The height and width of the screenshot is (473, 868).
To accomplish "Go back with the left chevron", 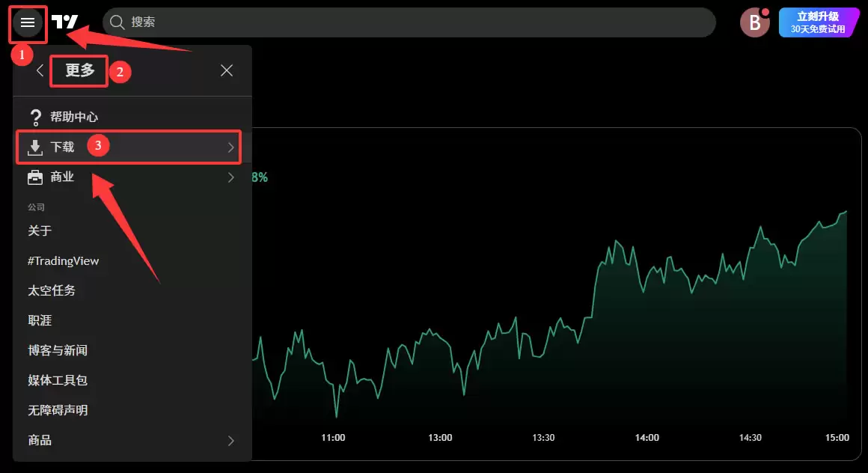I will (40, 70).
